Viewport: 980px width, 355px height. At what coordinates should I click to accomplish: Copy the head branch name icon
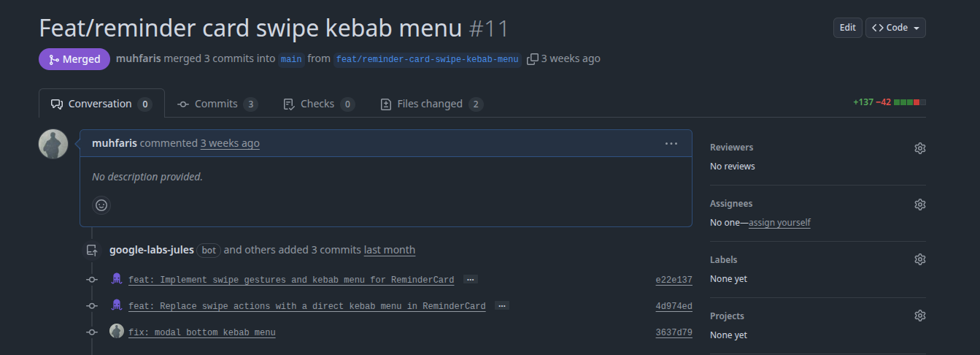point(533,58)
